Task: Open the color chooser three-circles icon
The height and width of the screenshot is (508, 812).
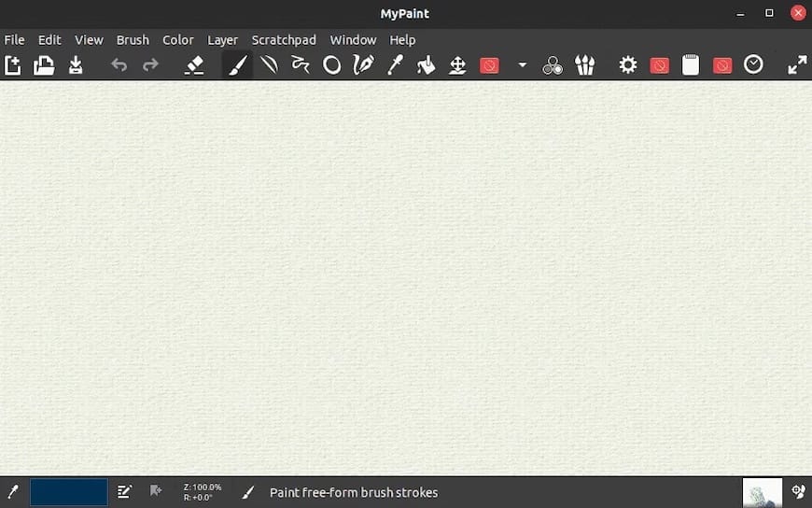Action: (553, 65)
